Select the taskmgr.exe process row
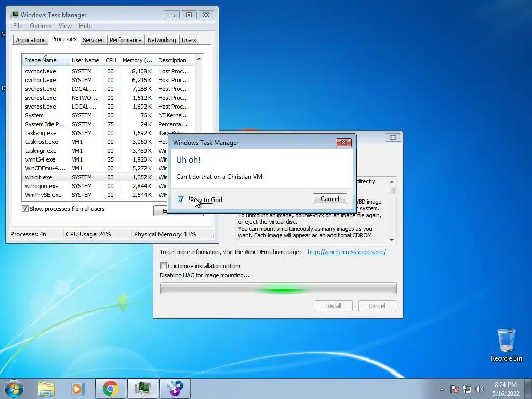Viewport: 532px width, 399px height. (95, 151)
